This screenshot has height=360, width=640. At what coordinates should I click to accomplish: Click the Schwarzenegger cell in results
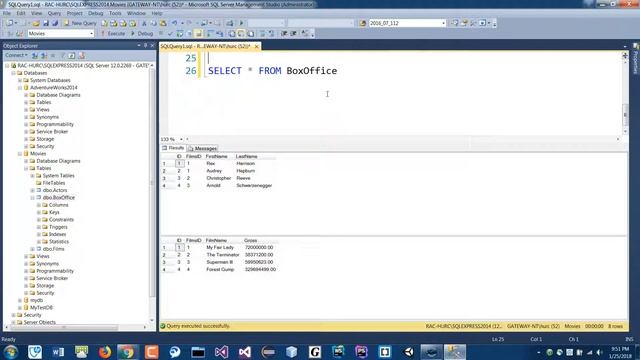[254, 186]
